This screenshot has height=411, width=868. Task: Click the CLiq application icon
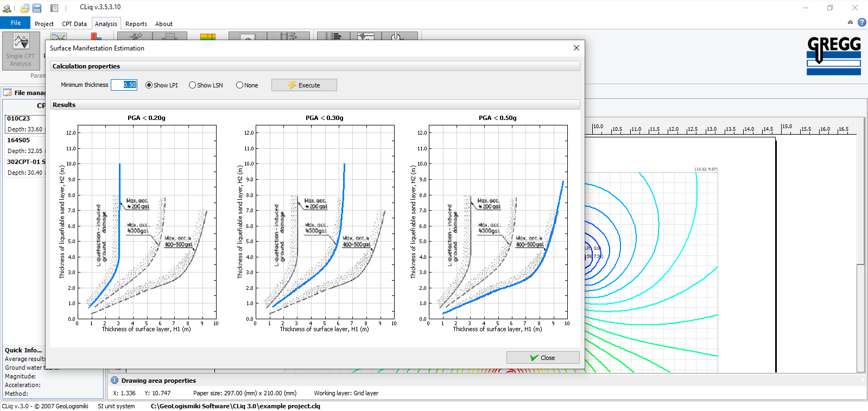pos(7,8)
